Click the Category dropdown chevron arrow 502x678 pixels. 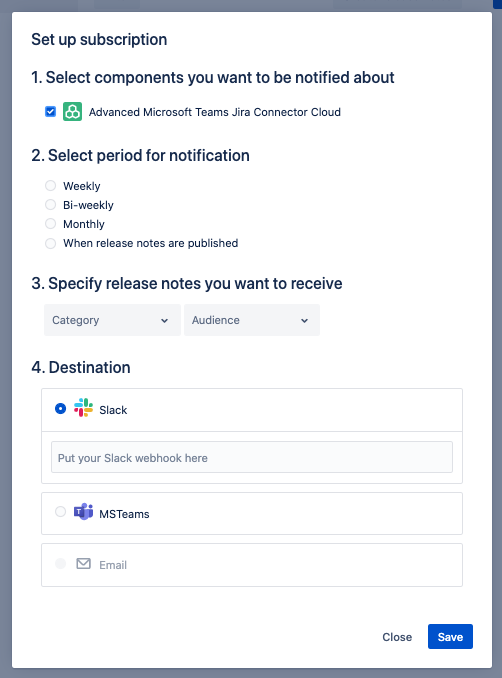164,320
